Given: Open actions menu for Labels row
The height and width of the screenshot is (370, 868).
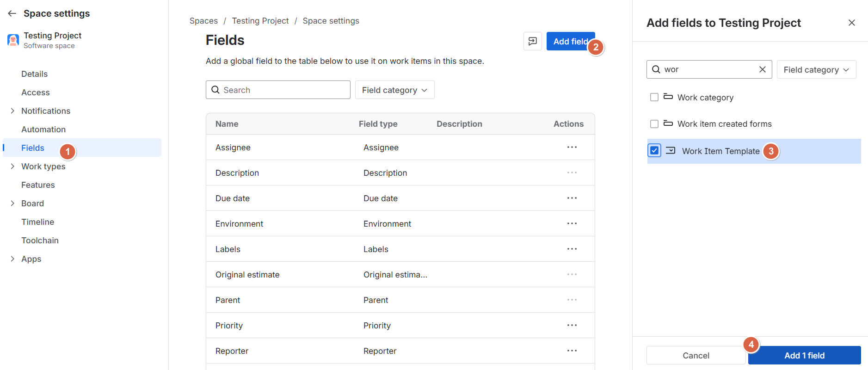Looking at the screenshot, I should 572,249.
